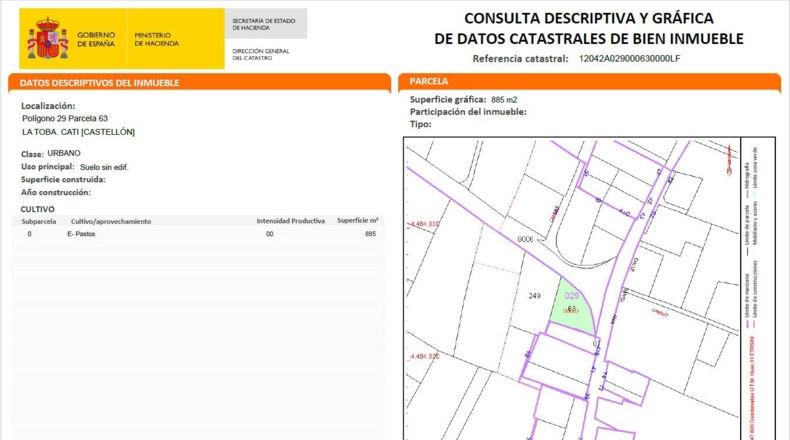The height and width of the screenshot is (440, 790).
Task: Click the 'Localización:' label
Action: [48, 106]
